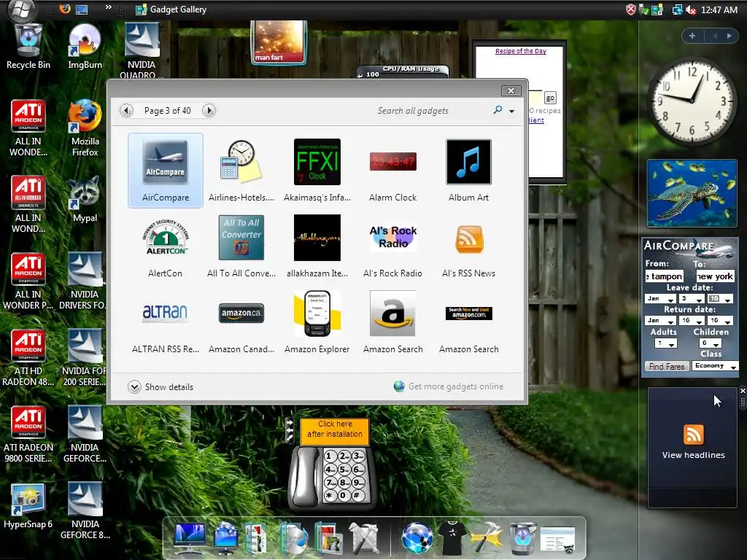The height and width of the screenshot is (560, 747).
Task: Go to the next gadget page
Action: tap(209, 111)
